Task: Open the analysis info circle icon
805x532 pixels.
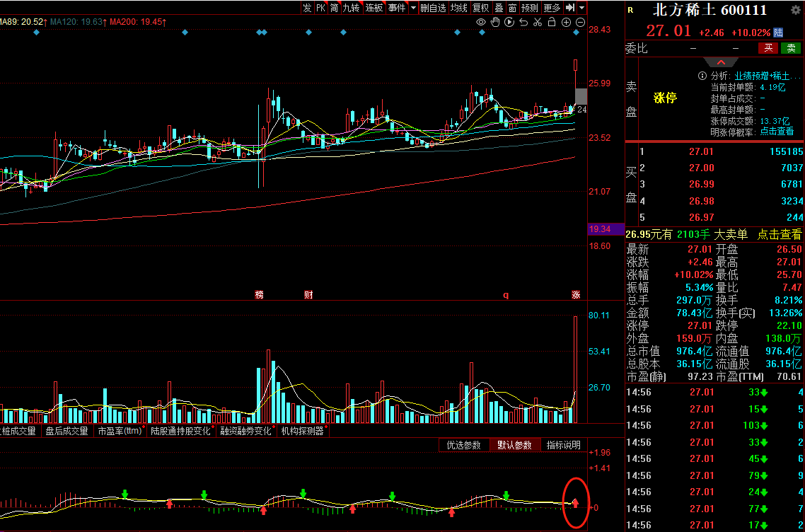Action: point(702,76)
